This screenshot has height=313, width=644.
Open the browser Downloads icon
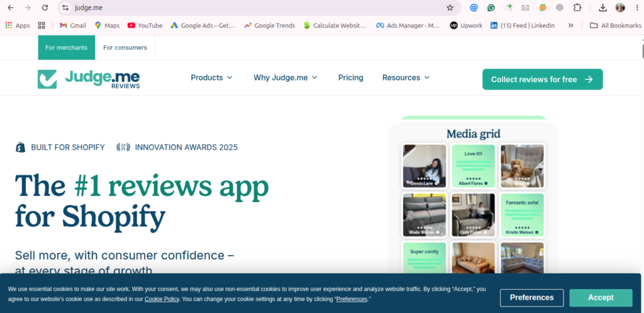pyautogui.click(x=602, y=8)
